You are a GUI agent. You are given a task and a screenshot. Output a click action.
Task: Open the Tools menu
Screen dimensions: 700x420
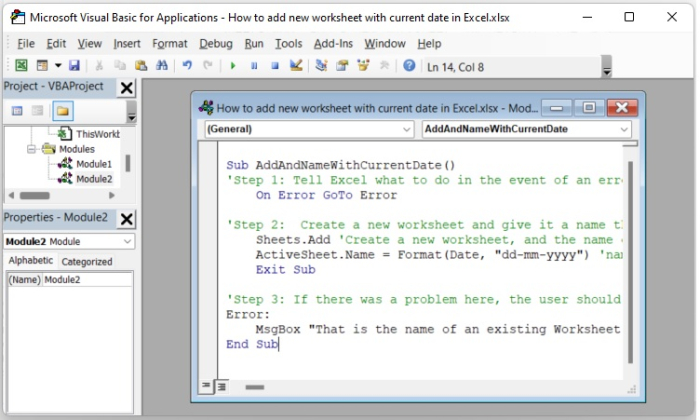(288, 44)
